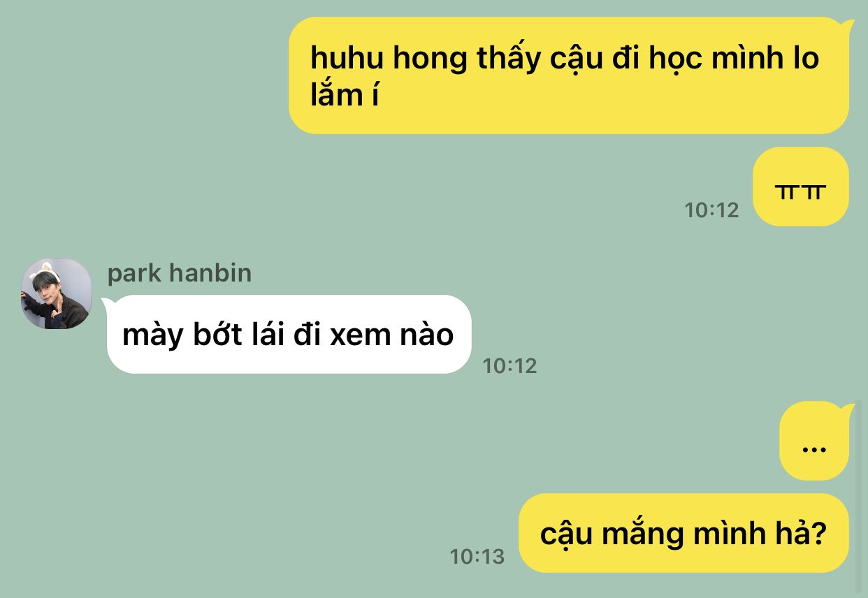The width and height of the screenshot is (868, 598).
Task: Select the message starting with huhu hong thấy
Action: click(568, 75)
